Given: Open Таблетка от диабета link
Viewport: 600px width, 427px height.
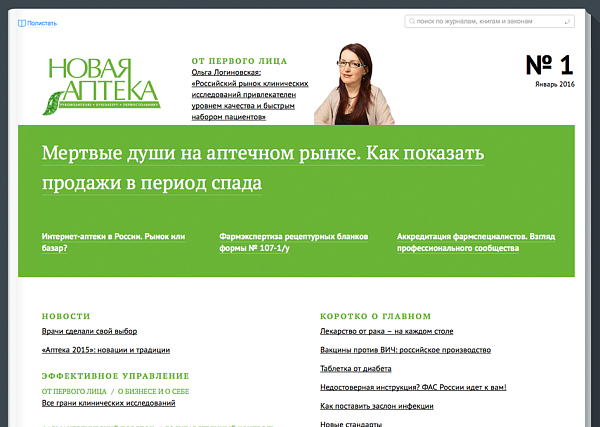Looking at the screenshot, I should click(x=355, y=369).
